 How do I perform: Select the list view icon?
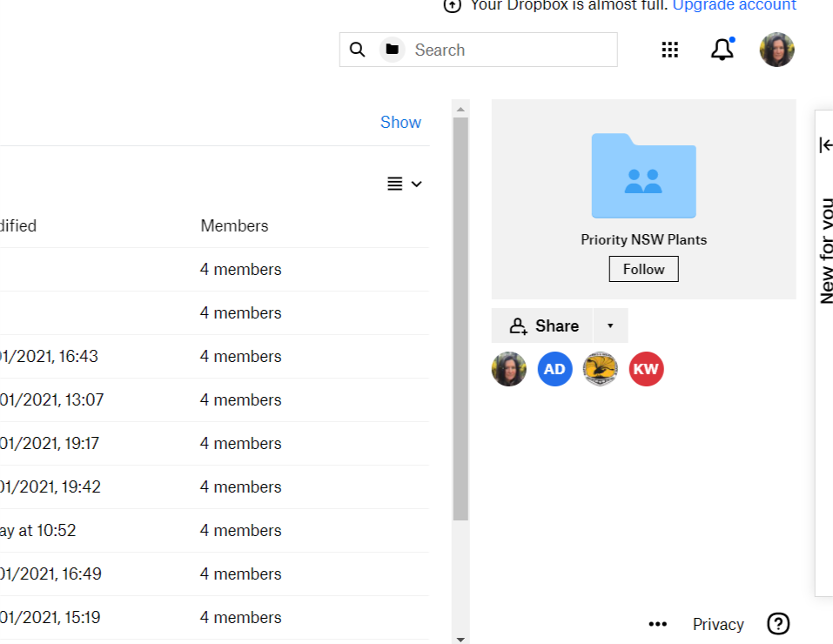(x=394, y=184)
